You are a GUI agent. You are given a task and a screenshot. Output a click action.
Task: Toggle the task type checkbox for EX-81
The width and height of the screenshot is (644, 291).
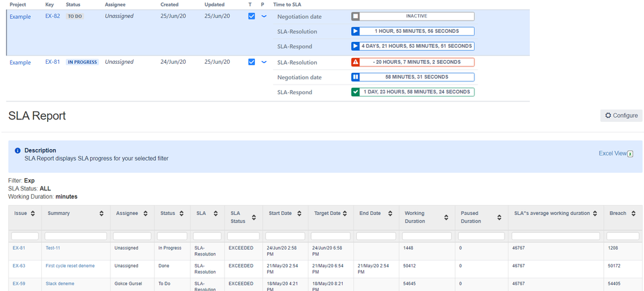252,62
